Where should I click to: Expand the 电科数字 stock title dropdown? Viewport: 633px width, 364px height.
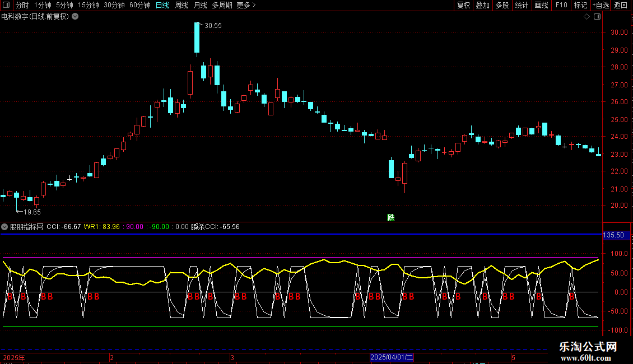tap(75, 16)
